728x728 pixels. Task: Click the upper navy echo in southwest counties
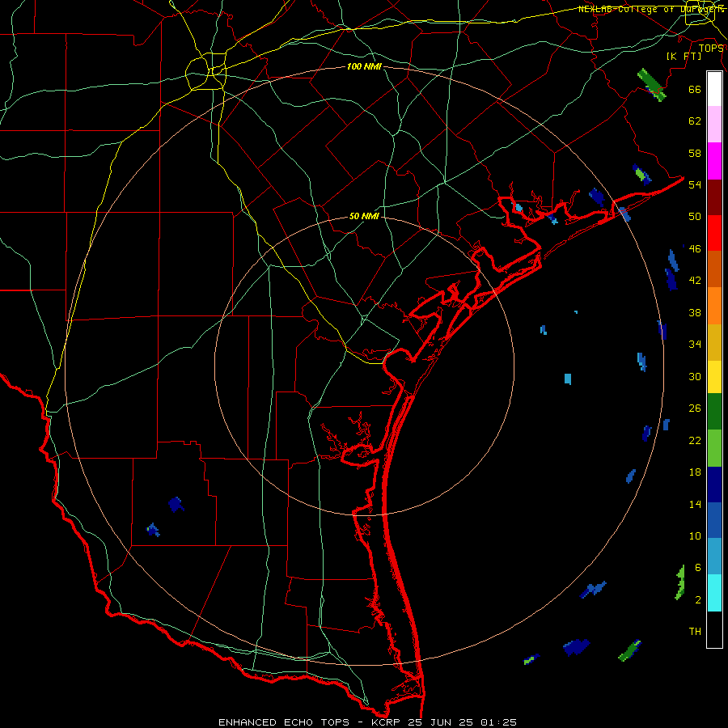pos(176,504)
